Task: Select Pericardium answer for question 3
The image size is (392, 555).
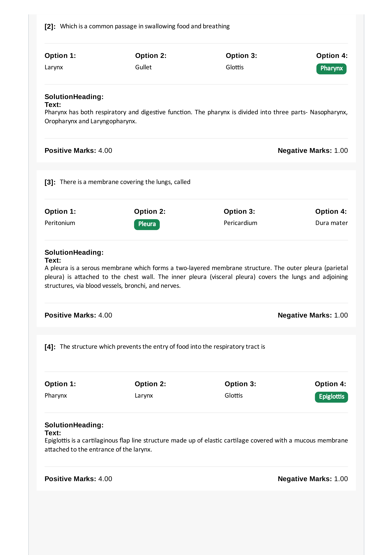Action: [240, 223]
